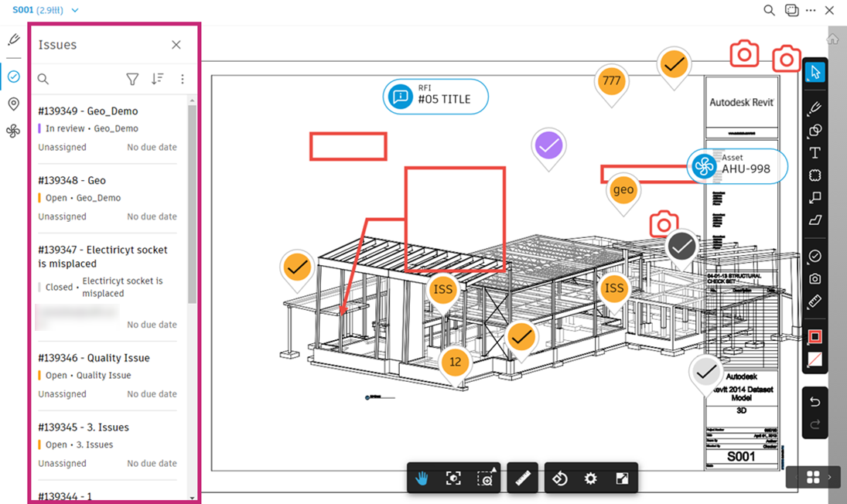Image resolution: width=847 pixels, height=504 pixels.
Task: Undo the last markup action
Action: [x=815, y=402]
